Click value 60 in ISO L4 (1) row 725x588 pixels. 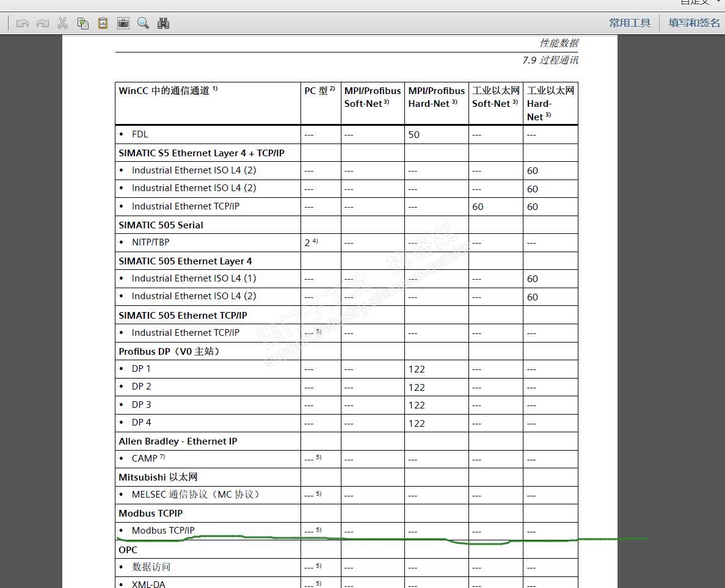pyautogui.click(x=532, y=279)
